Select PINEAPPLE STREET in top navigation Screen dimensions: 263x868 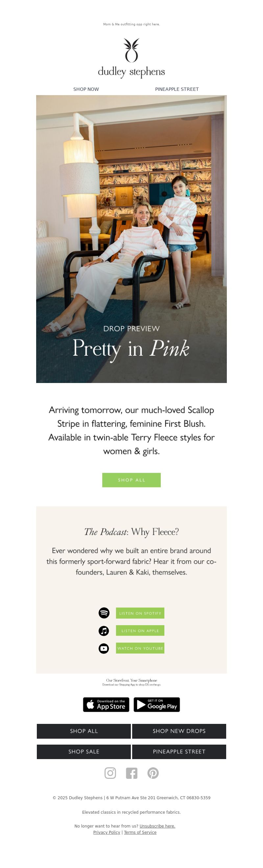(177, 89)
